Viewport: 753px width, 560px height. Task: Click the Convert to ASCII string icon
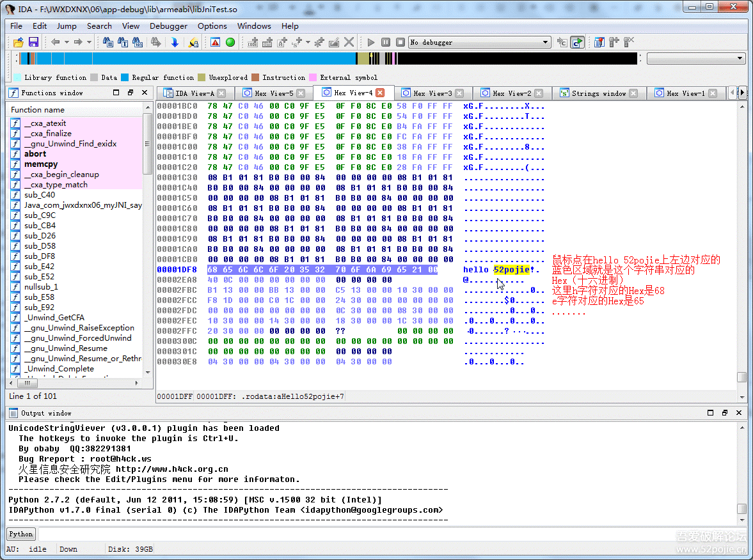[x=282, y=42]
